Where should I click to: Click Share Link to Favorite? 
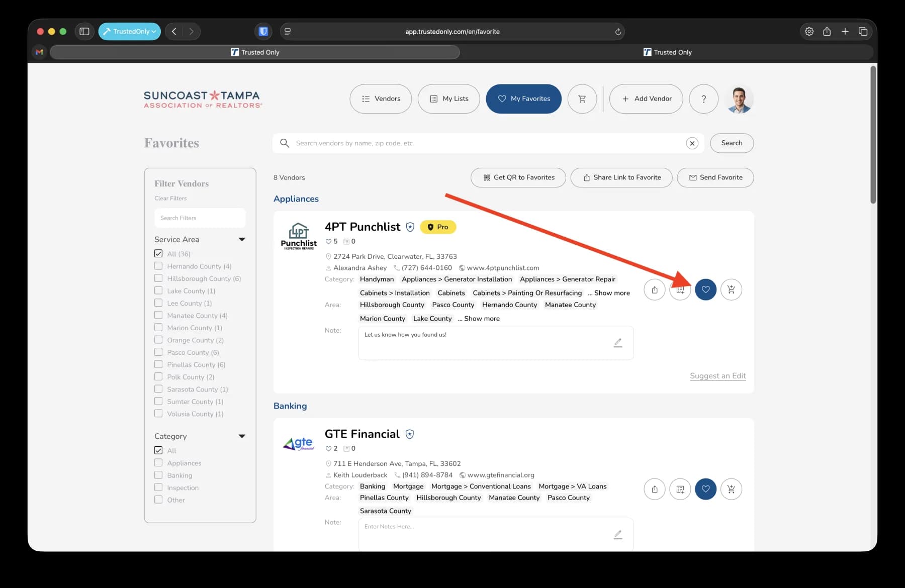click(x=621, y=177)
